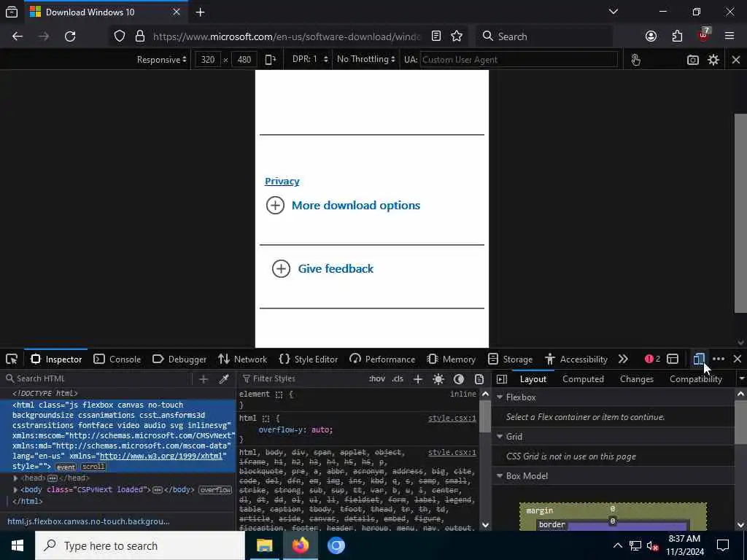The width and height of the screenshot is (747, 560).
Task: Bookmark this page with the star
Action: (457, 36)
